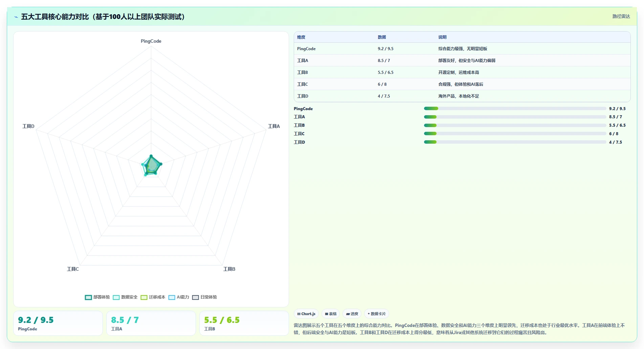Click the PingCode label in progress list
The height and width of the screenshot is (349, 644).
point(303,109)
